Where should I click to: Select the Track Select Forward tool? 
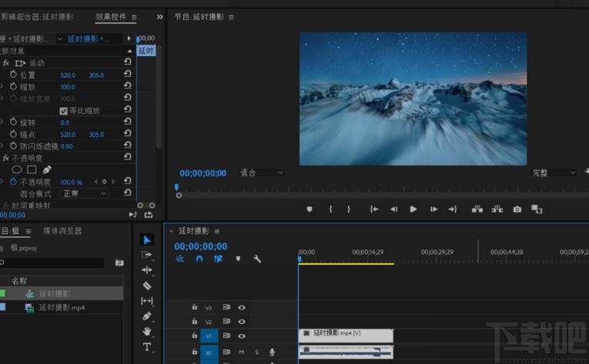click(x=147, y=255)
